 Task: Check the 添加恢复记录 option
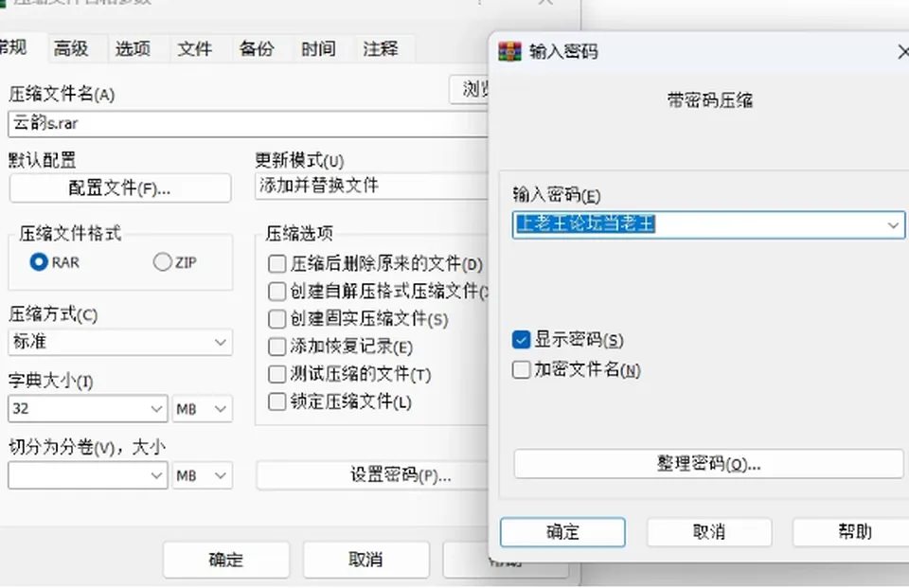(277, 347)
